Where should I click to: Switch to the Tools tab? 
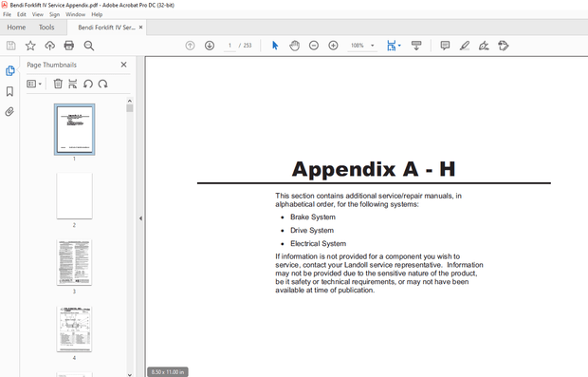point(46,27)
